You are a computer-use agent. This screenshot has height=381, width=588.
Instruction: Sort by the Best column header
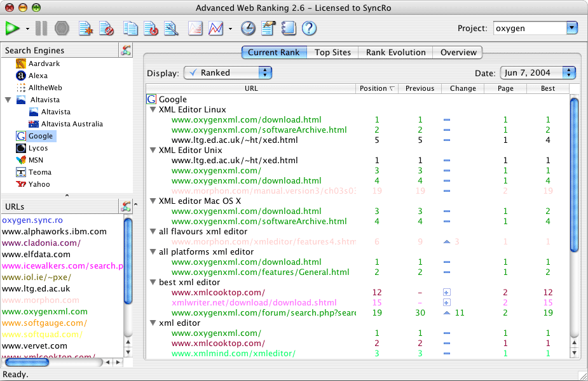coord(548,88)
